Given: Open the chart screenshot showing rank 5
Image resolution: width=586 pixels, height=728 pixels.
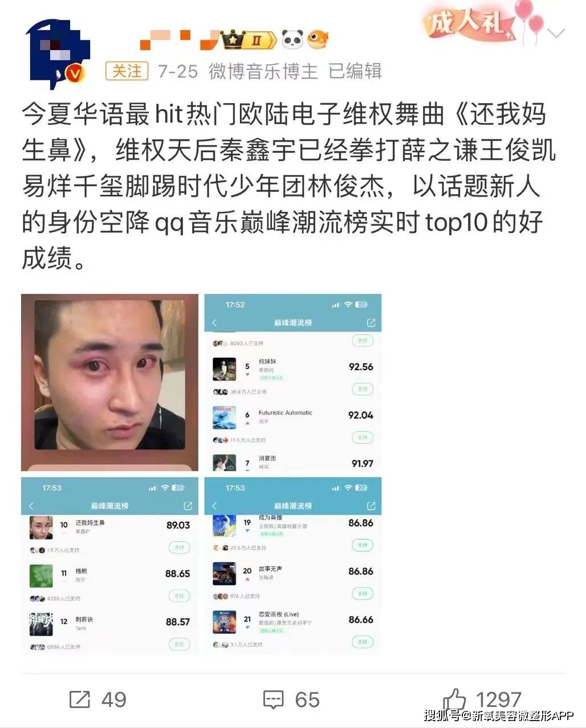Looking at the screenshot, I should coord(293,382).
